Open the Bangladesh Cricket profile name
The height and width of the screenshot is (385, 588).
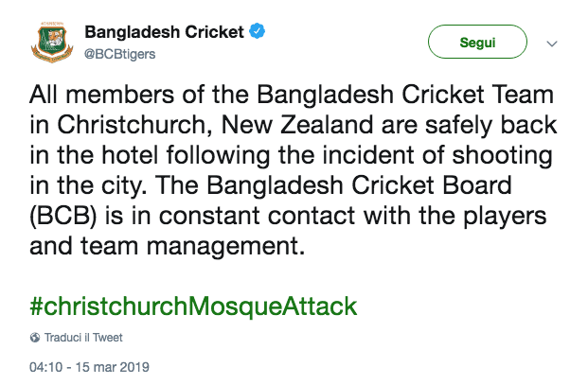pyautogui.click(x=165, y=33)
